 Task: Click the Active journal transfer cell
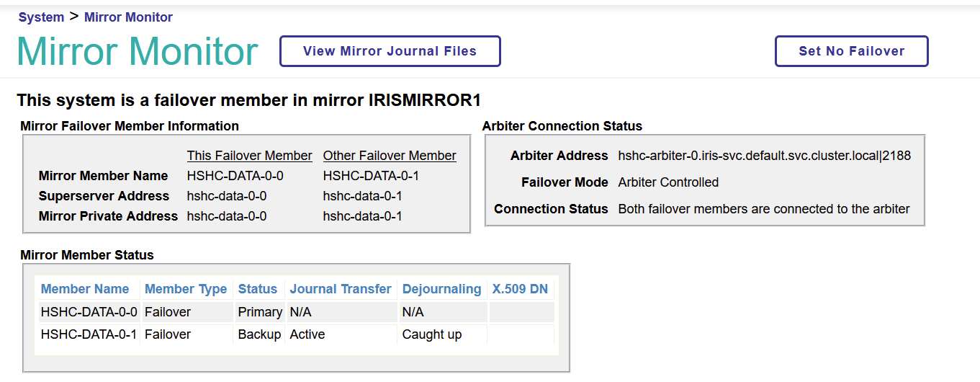tap(307, 334)
